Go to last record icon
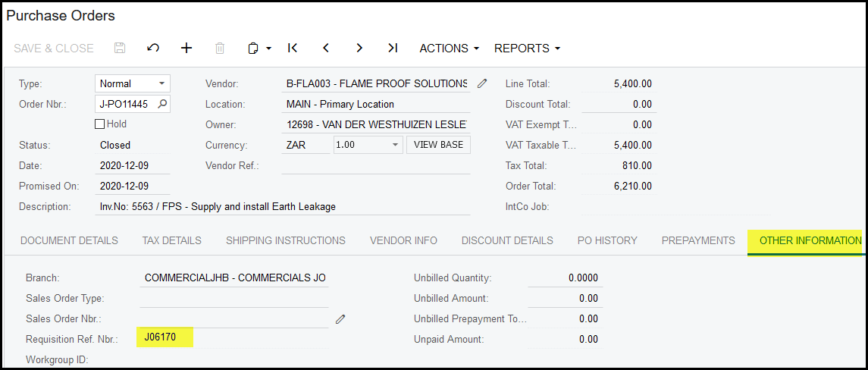 [393, 48]
